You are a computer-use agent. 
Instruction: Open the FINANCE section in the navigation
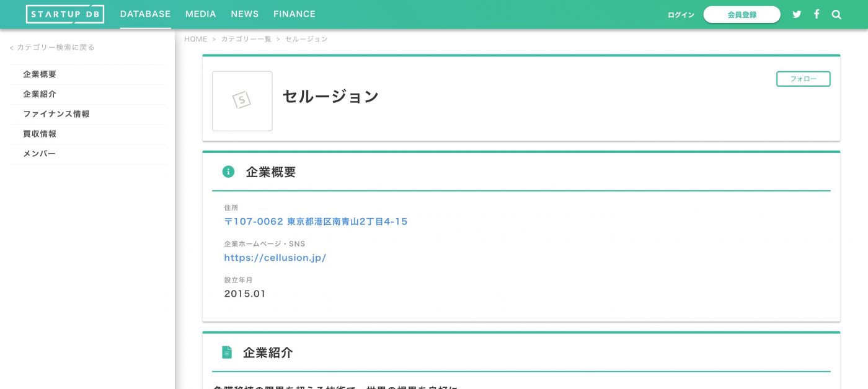[x=294, y=14]
